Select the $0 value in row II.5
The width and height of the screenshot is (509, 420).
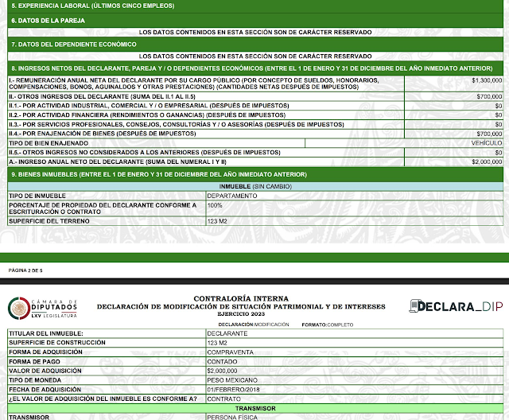pos(499,153)
